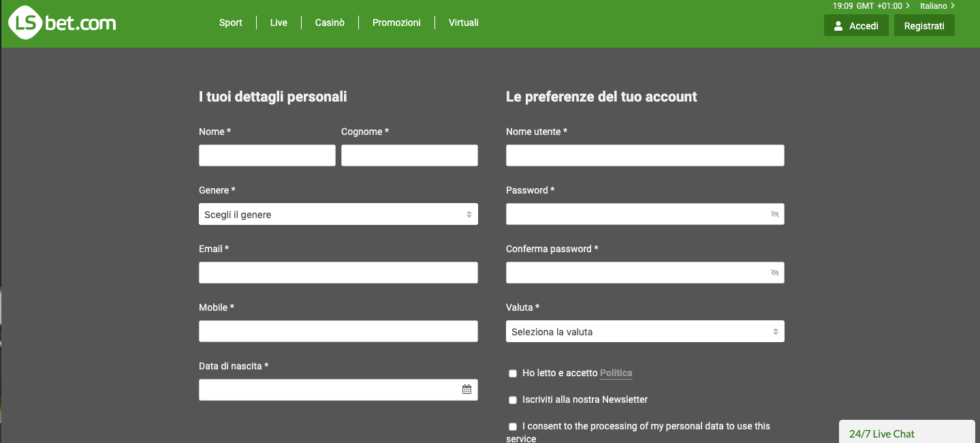The image size is (980, 443).
Task: Open the calendar picker for Data di nascita
Action: click(x=467, y=389)
